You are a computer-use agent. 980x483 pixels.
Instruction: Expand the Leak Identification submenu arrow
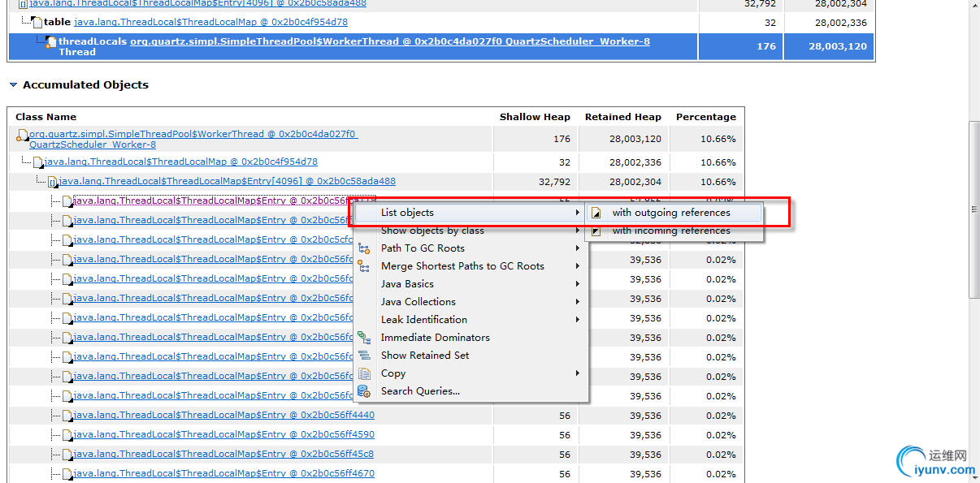click(x=578, y=320)
